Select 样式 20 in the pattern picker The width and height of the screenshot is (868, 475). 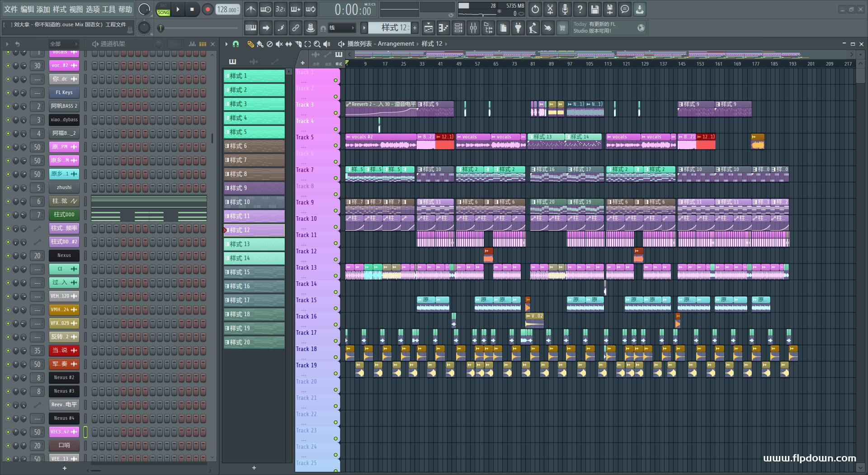pyautogui.click(x=254, y=342)
